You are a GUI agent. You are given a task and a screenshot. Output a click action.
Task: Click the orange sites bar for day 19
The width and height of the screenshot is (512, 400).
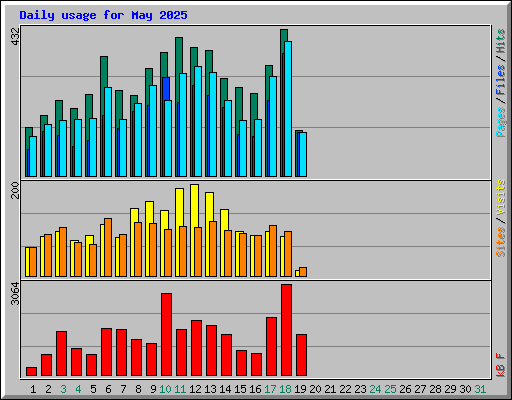pos(303,272)
